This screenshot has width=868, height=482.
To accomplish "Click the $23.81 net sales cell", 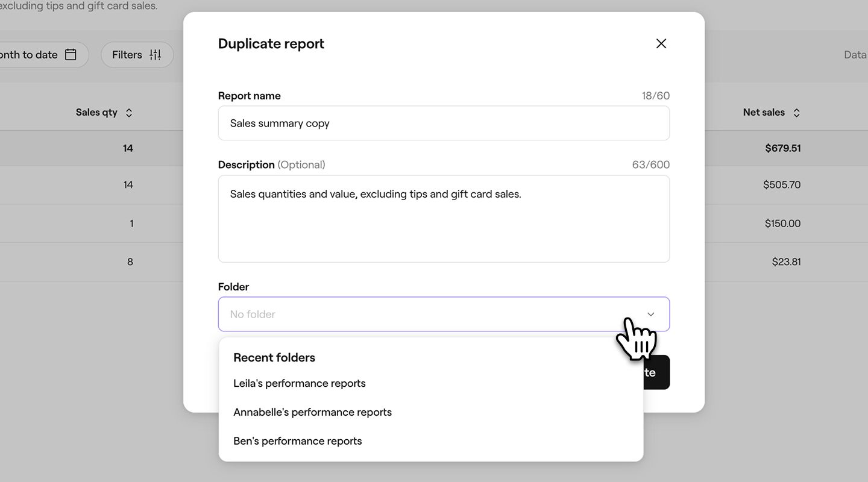I will coord(786,262).
